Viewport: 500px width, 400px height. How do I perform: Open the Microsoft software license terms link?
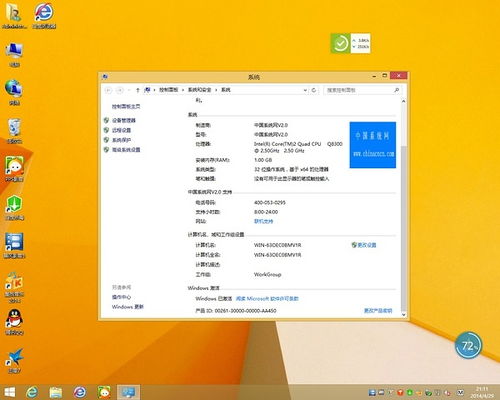tap(267, 299)
